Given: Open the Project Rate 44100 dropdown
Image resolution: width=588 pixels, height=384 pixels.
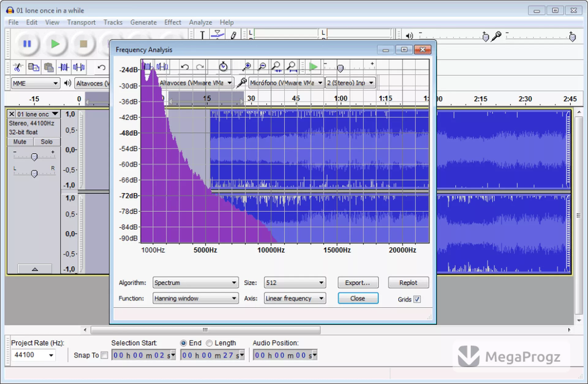Looking at the screenshot, I should 33,355.
